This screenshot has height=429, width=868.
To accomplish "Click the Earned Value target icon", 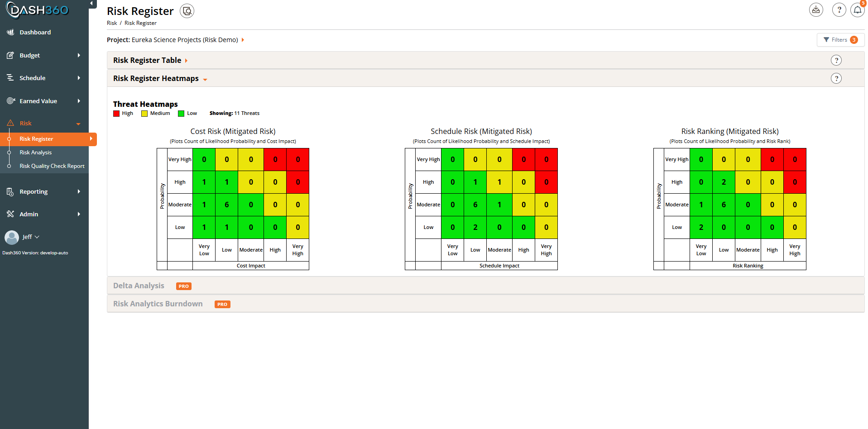I will coord(11,101).
